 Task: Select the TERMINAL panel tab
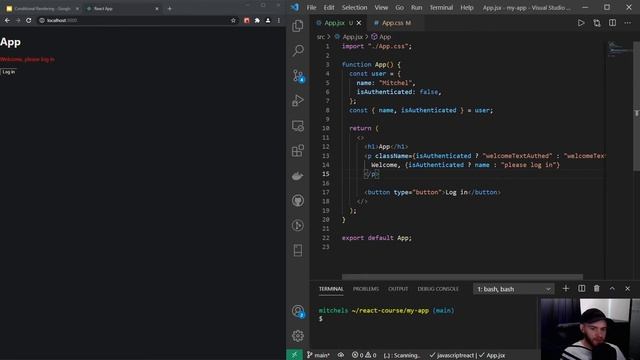[331, 289]
